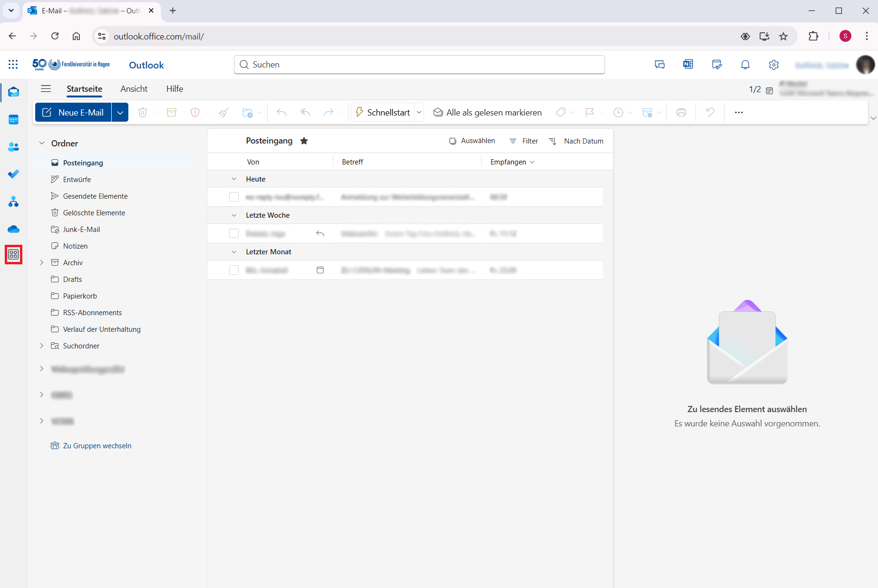Click the Neue E-Mail button
Screen dimensions: 878x588
pos(73,113)
